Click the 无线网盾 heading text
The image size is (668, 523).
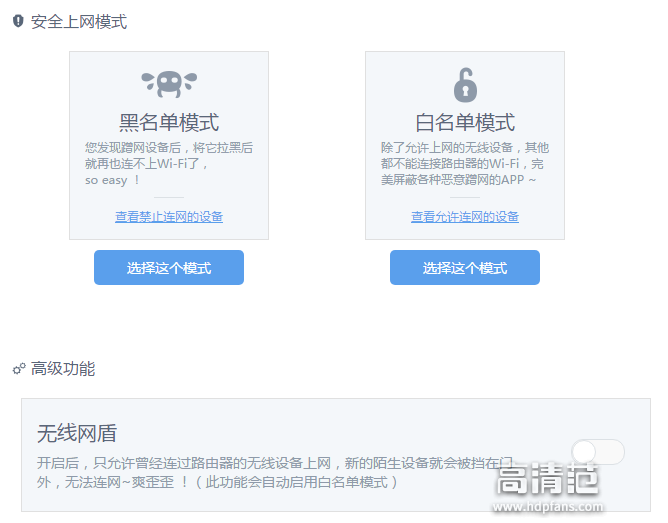click(77, 434)
